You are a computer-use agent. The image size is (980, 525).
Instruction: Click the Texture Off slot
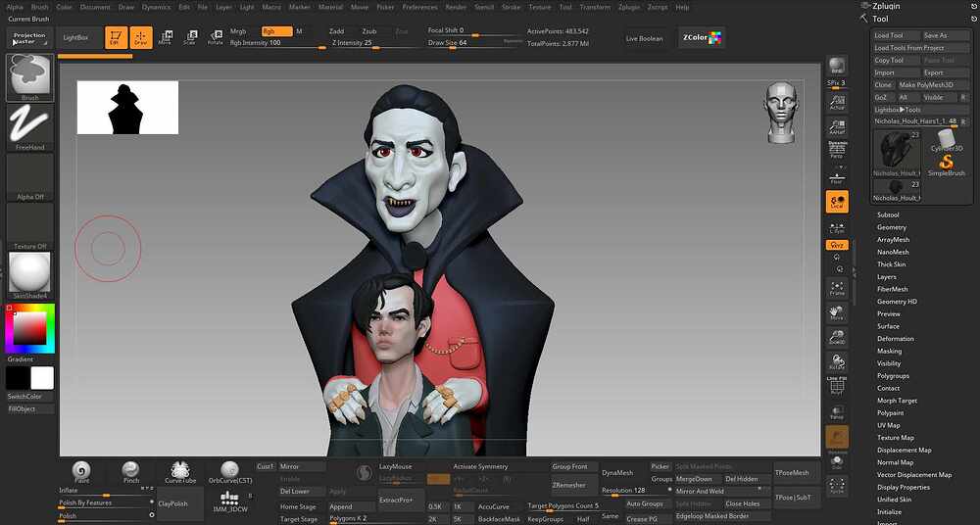click(29, 227)
